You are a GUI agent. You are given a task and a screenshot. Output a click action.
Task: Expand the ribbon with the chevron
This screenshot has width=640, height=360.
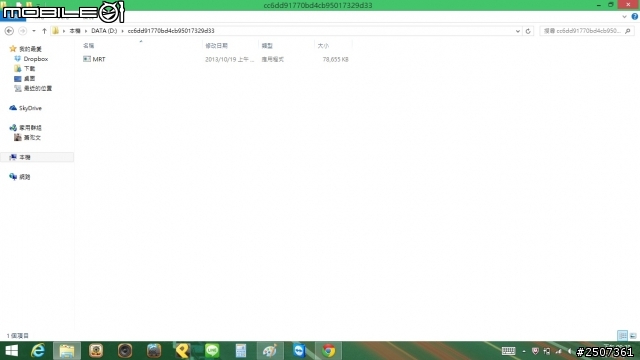click(624, 17)
